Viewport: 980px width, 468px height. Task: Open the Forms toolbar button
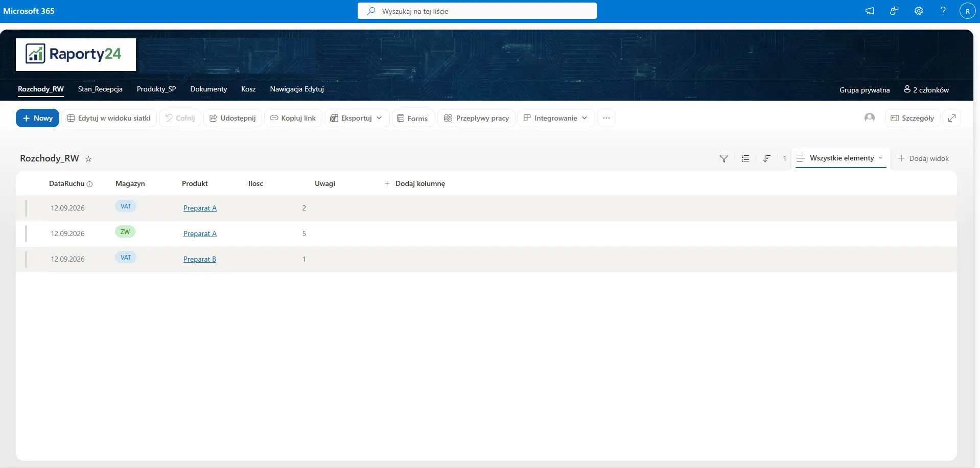[x=413, y=118]
